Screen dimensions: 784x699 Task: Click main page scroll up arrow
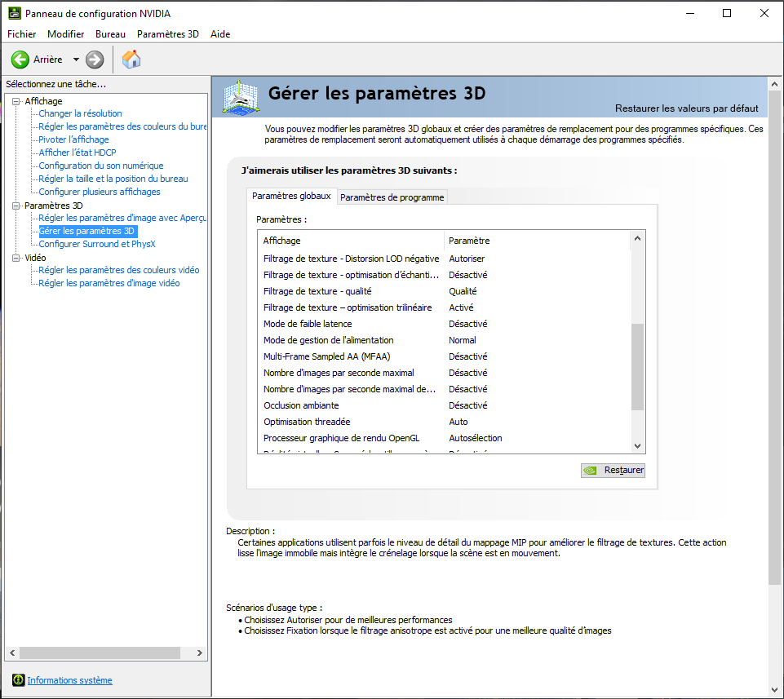774,85
